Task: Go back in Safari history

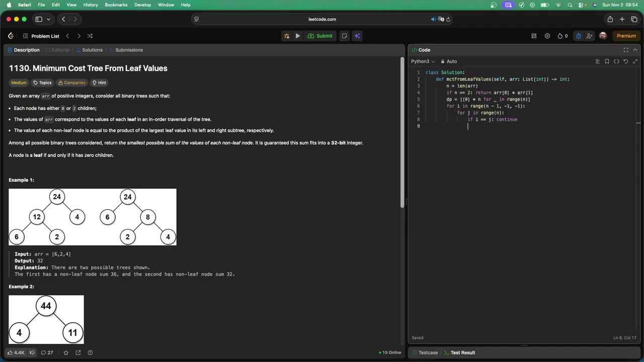Action: click(x=63, y=19)
